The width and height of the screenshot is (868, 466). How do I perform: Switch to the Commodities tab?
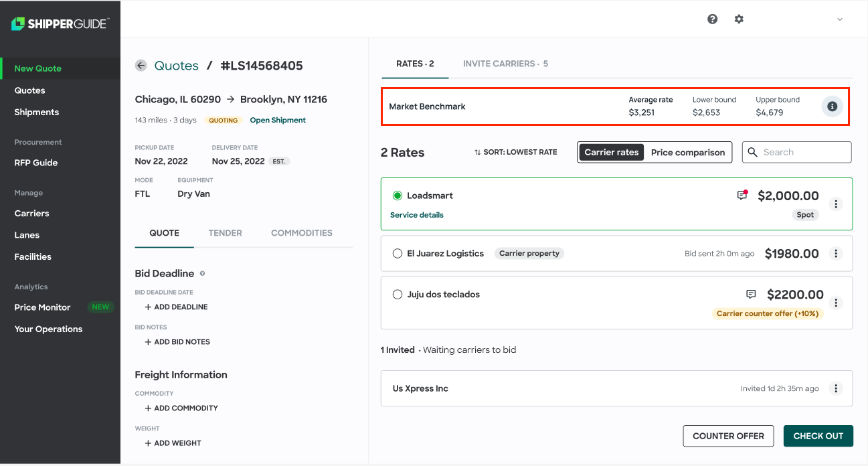[x=302, y=233]
